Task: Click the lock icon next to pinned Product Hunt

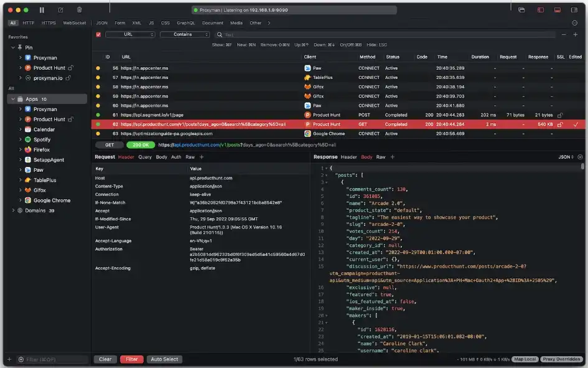Action: click(70, 68)
